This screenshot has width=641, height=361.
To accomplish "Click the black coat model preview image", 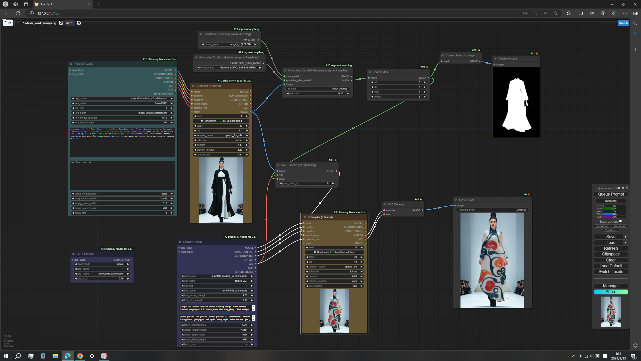I will (221, 190).
